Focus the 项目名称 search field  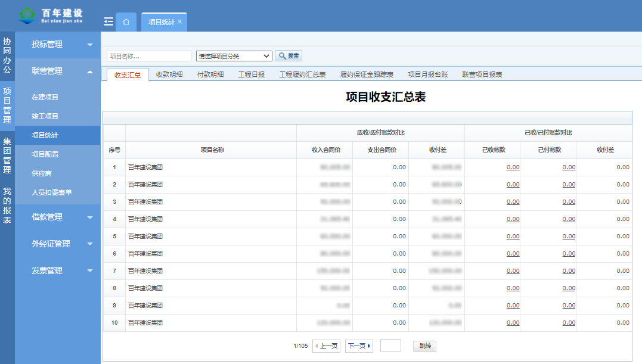pyautogui.click(x=149, y=56)
